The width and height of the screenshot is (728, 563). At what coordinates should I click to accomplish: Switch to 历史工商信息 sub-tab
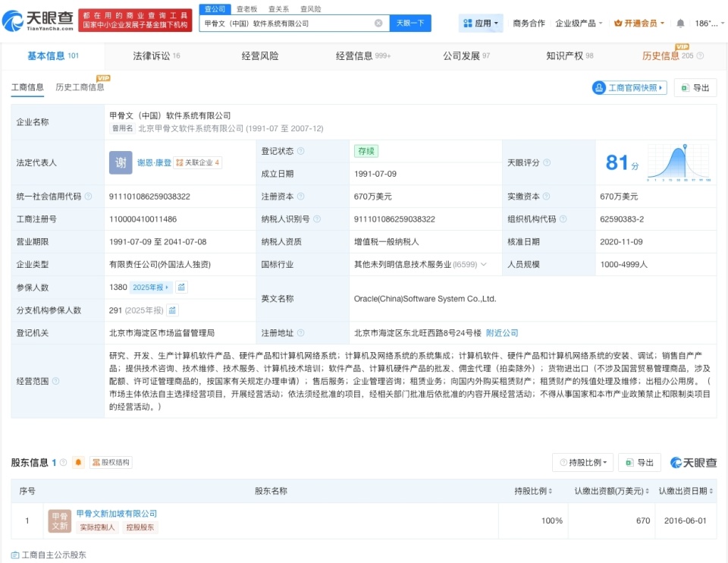(80, 86)
